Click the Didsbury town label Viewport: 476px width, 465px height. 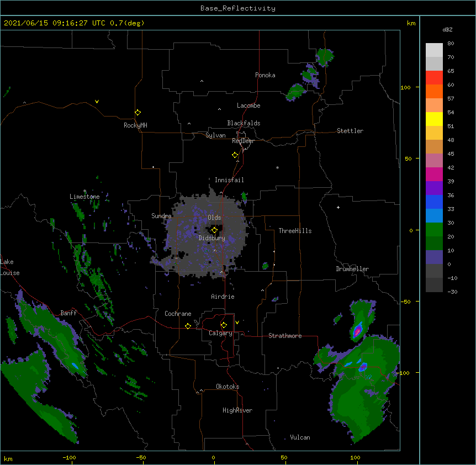pyautogui.click(x=212, y=238)
